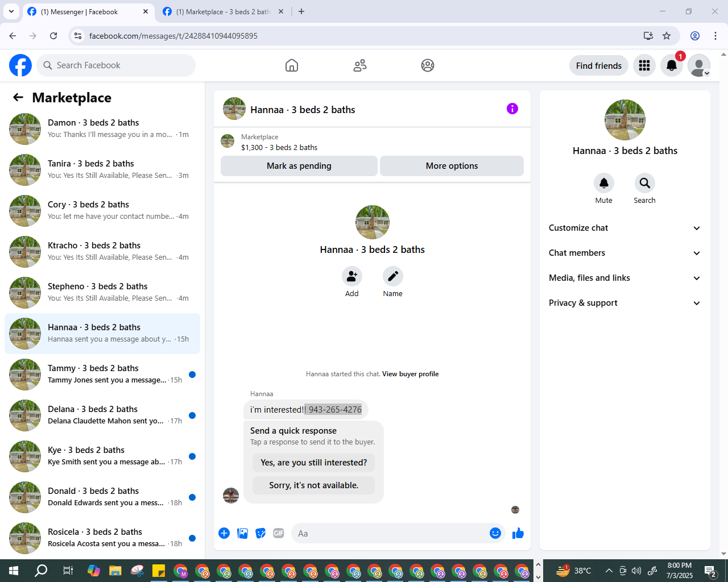Click More options button
728x582 pixels.
(x=452, y=166)
